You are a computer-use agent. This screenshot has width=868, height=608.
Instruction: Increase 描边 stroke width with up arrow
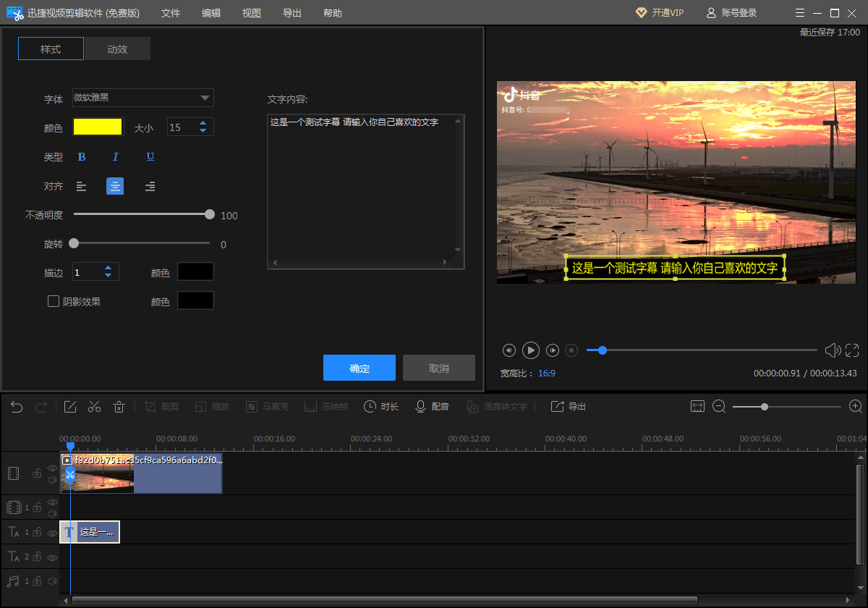click(109, 269)
